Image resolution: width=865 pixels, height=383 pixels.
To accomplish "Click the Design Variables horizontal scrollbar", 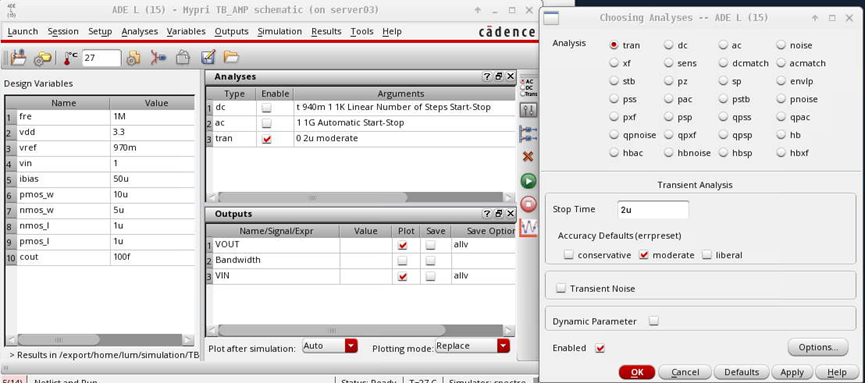I will pyautogui.click(x=100, y=340).
